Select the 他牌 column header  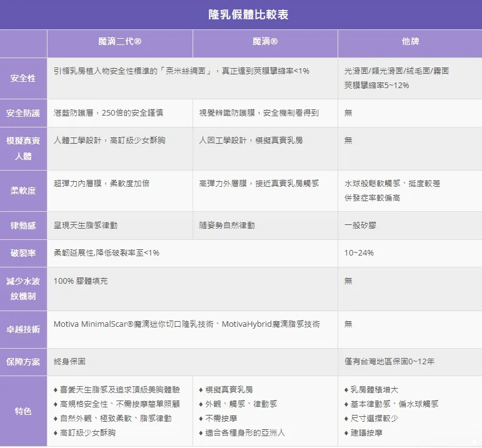(410, 41)
